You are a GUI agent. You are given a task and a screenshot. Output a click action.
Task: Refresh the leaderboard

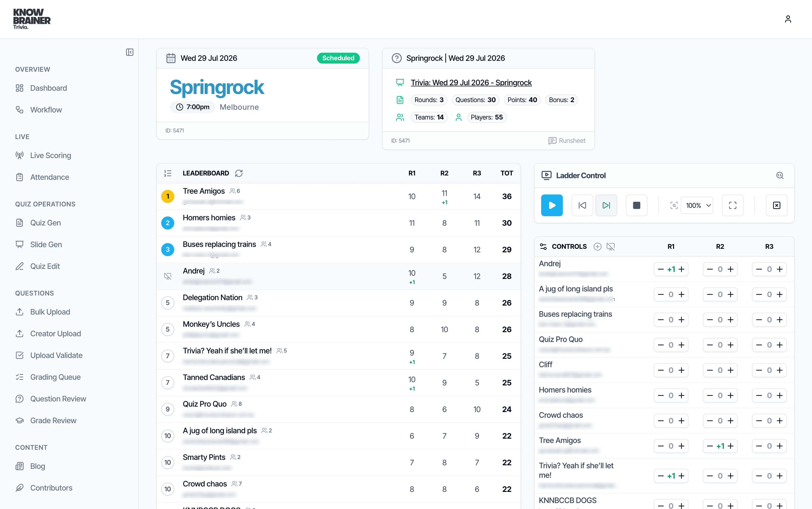coord(239,173)
